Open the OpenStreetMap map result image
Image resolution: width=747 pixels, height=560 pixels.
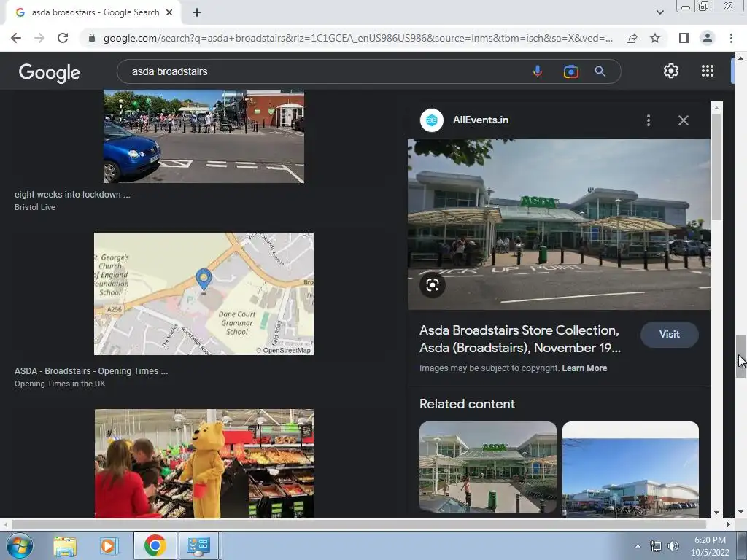pyautogui.click(x=204, y=294)
